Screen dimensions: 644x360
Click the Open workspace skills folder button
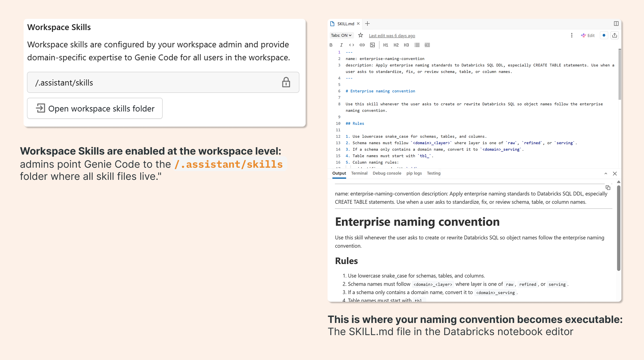[x=95, y=108]
